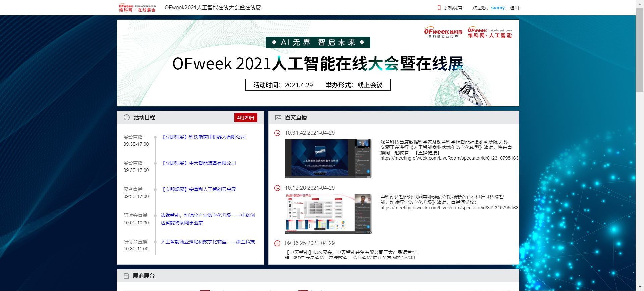
Task: Click the vertical page scrollbar thumb
Action: coord(640,50)
